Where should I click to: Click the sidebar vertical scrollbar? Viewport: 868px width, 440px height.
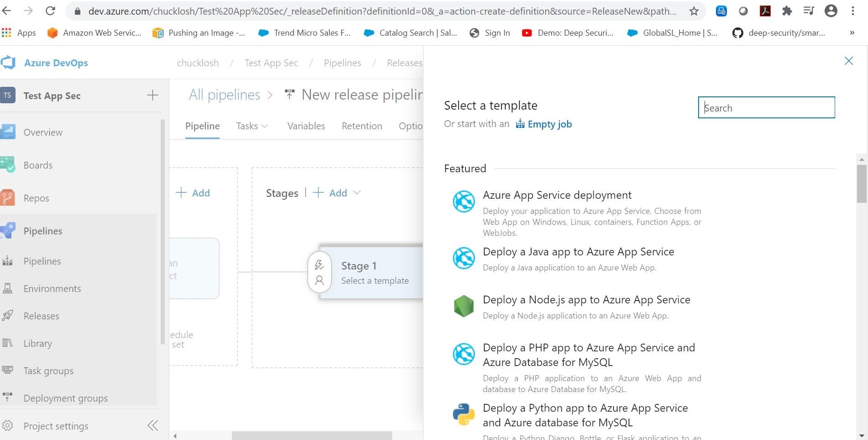[x=163, y=232]
